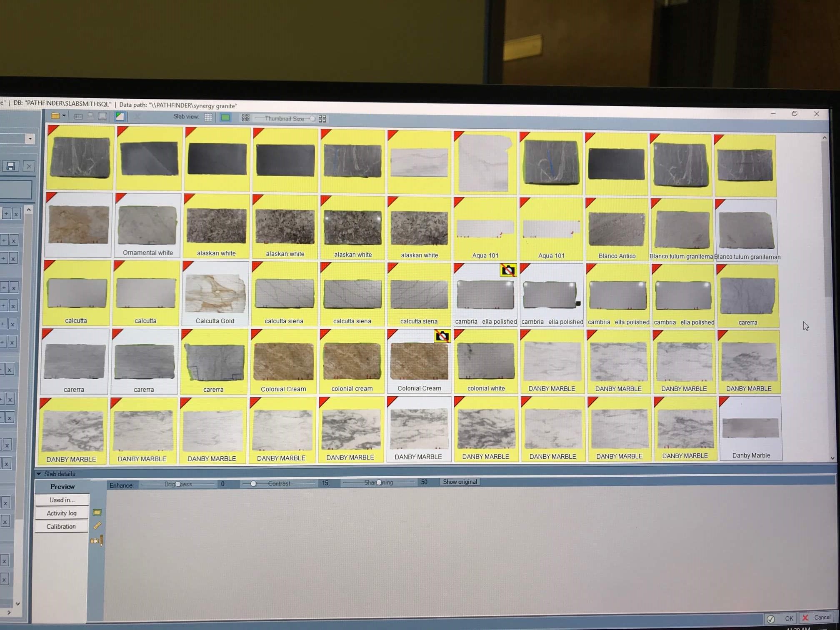Viewport: 840px width, 630px height.
Task: Toggle the green slab view button
Action: pos(225,117)
